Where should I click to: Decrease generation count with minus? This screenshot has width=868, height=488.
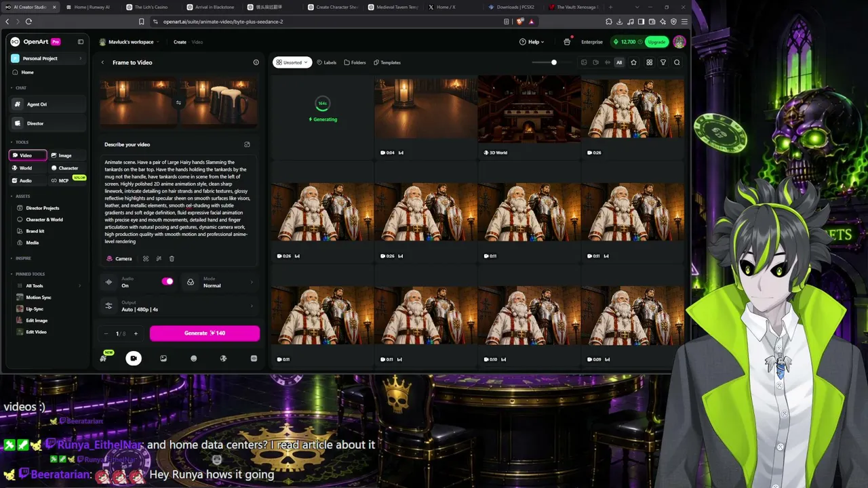click(x=106, y=333)
